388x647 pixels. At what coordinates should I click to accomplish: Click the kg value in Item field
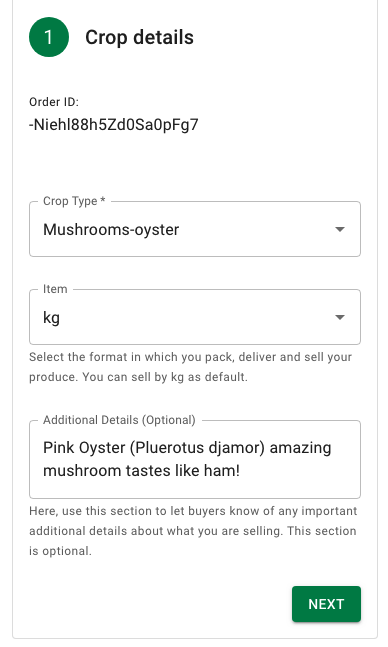pyautogui.click(x=52, y=318)
